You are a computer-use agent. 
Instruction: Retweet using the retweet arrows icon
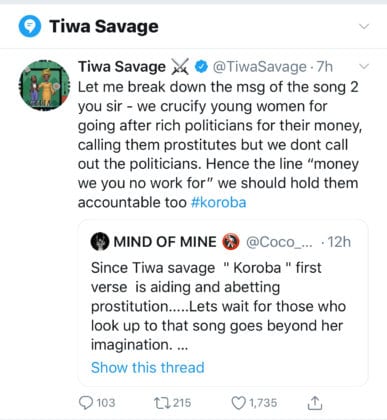[162, 403]
